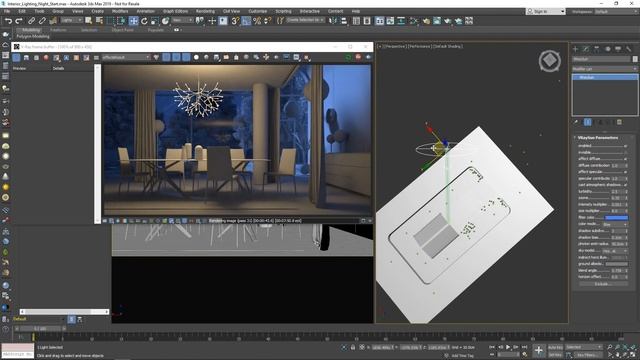Toggle the Percent Snap icon
This screenshot has width=640, height=360.
[257, 21]
